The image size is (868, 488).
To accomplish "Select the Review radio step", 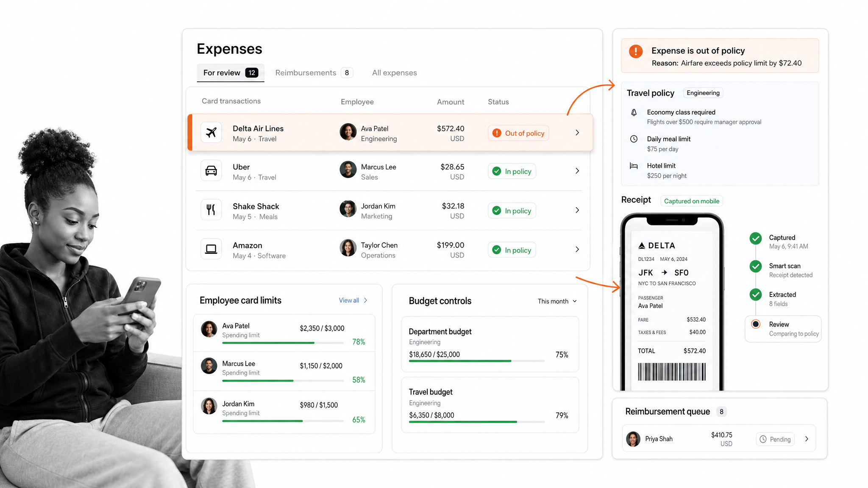I will point(755,324).
